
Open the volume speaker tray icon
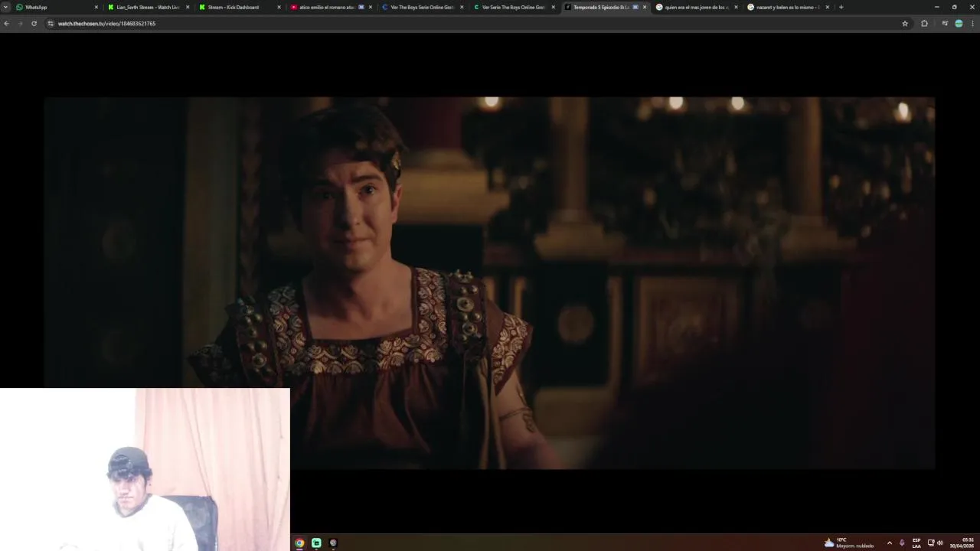click(940, 543)
